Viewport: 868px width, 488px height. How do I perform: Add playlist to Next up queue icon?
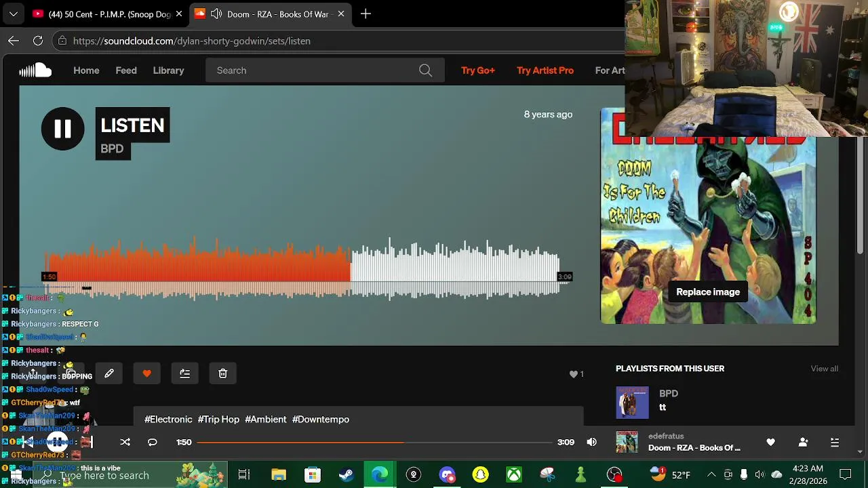tap(185, 373)
